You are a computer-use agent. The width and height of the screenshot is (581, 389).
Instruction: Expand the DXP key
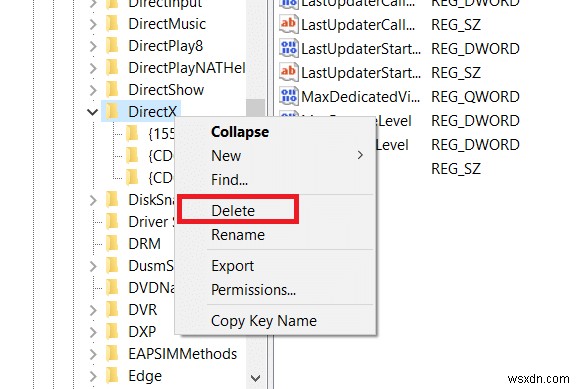pyautogui.click(x=93, y=332)
